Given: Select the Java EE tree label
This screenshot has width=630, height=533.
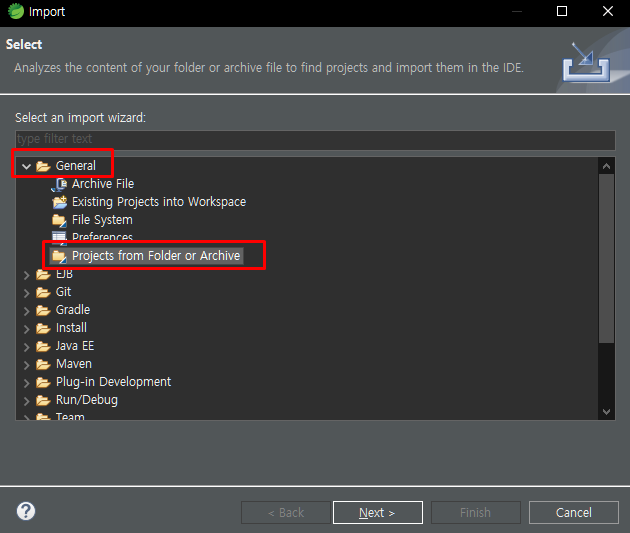Looking at the screenshot, I should tap(75, 346).
